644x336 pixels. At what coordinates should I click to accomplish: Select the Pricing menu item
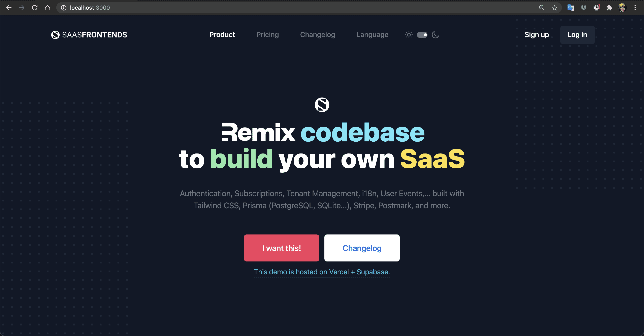coord(267,34)
